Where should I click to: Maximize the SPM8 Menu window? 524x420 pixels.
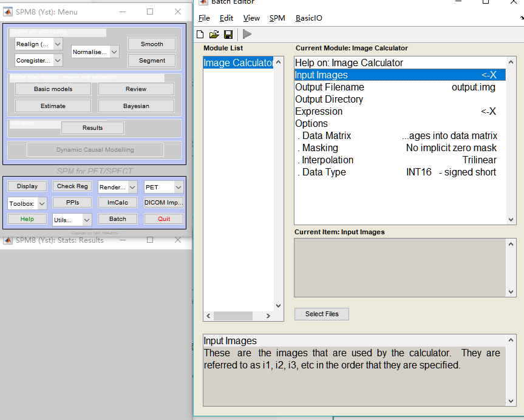pyautogui.click(x=150, y=12)
